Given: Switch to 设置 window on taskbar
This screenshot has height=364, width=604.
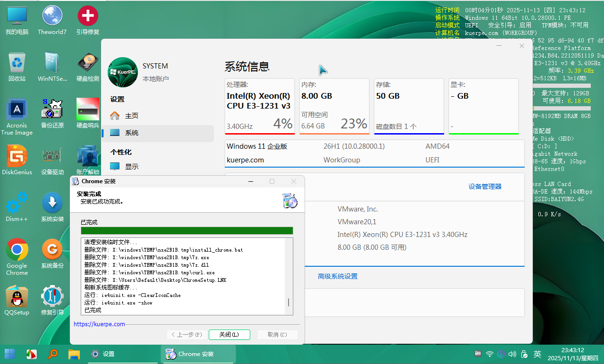Looking at the screenshot, I should pos(103,354).
